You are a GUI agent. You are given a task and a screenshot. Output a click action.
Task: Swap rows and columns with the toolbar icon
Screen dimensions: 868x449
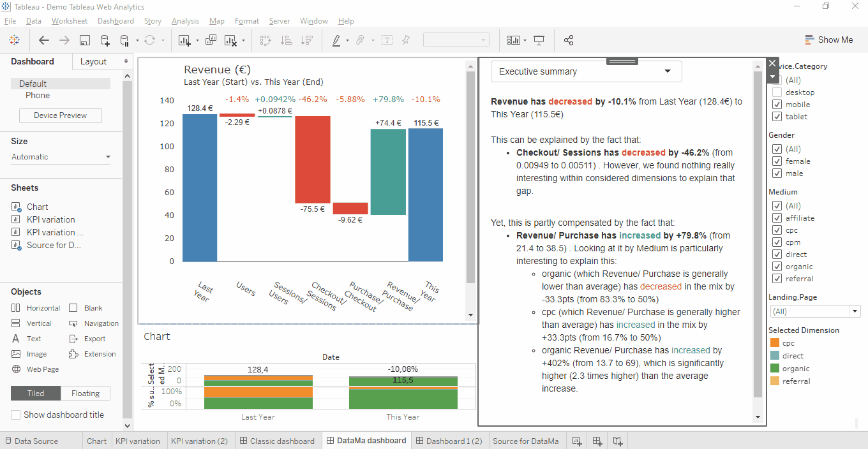[267, 40]
